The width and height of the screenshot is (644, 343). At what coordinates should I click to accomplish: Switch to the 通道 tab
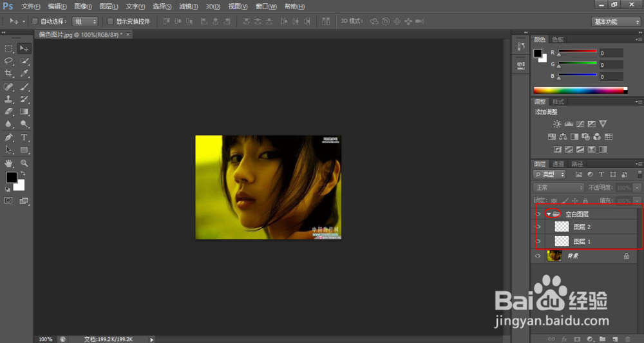[x=558, y=163]
